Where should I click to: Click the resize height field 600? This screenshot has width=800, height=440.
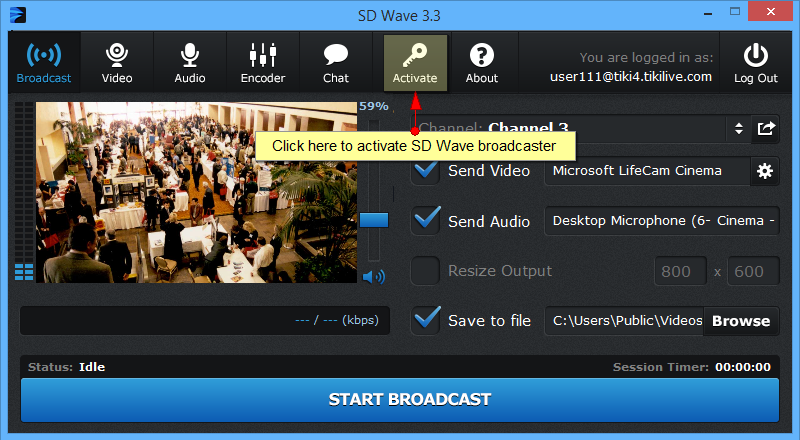754,271
